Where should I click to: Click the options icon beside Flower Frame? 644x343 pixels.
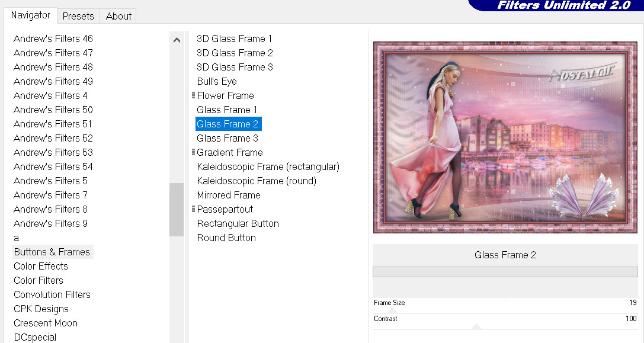[193, 95]
